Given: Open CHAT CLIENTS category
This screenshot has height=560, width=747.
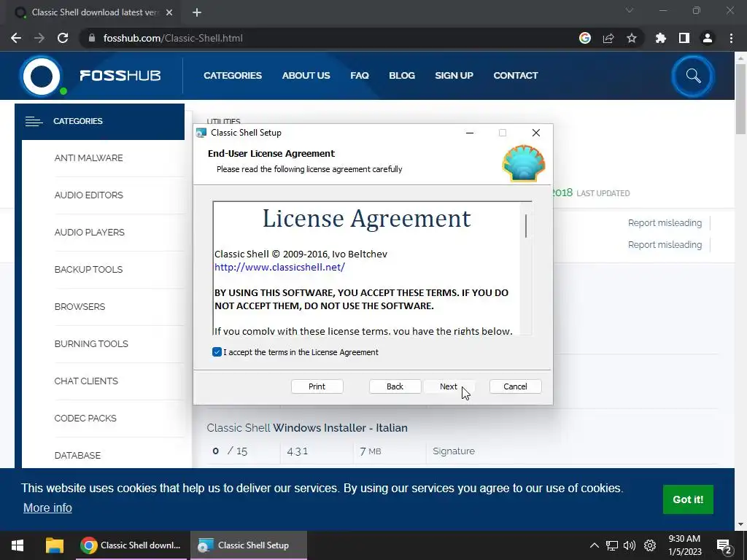Looking at the screenshot, I should pyautogui.click(x=86, y=381).
